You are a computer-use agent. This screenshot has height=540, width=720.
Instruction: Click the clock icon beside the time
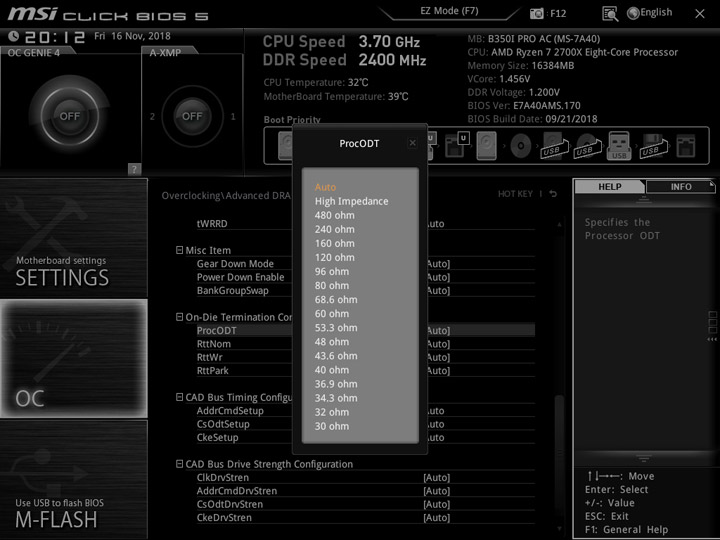(13, 36)
